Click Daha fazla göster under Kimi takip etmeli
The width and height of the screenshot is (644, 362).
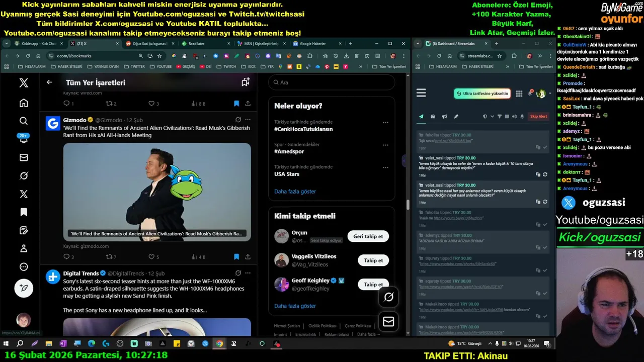(295, 306)
